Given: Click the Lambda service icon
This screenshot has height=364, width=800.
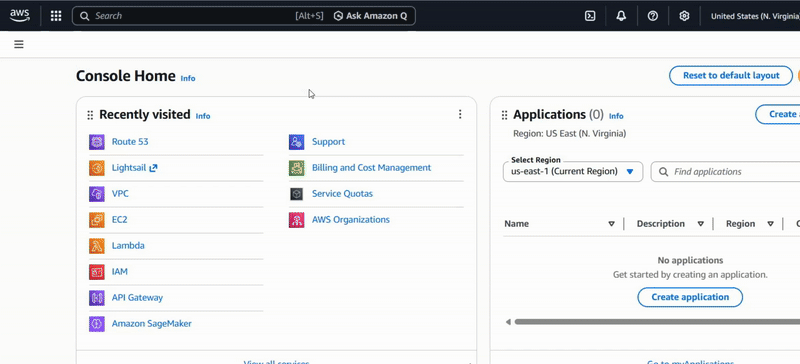Looking at the screenshot, I should [x=97, y=246].
